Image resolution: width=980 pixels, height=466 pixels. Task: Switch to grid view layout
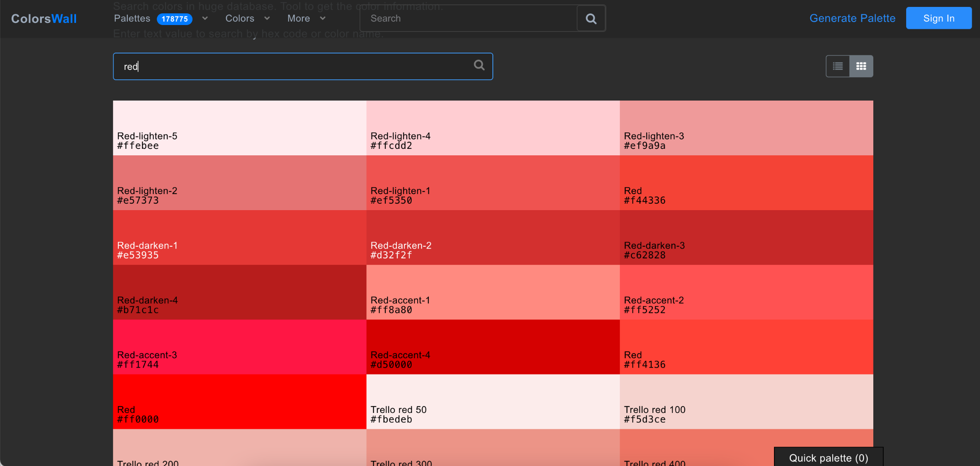pyautogui.click(x=861, y=66)
